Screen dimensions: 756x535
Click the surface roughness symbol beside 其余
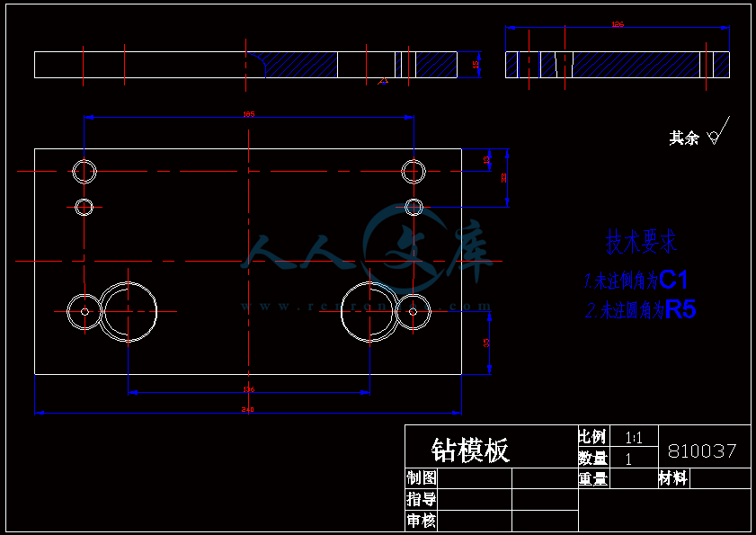point(718,130)
